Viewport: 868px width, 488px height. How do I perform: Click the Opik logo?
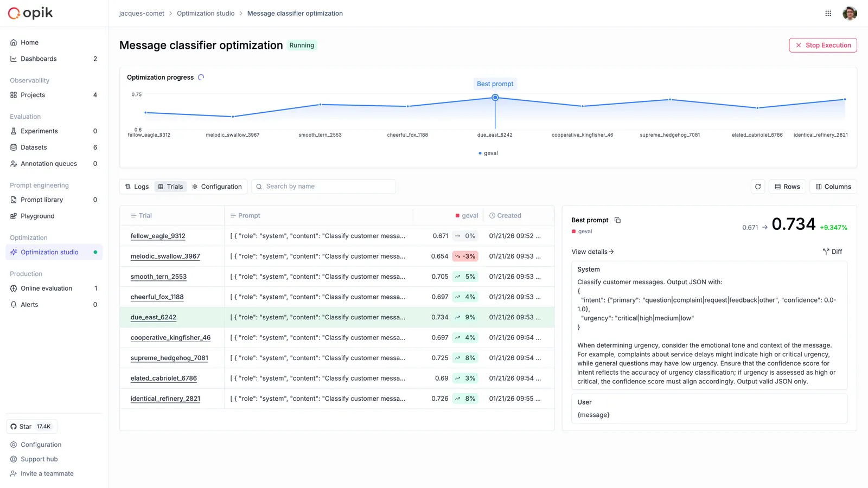click(30, 13)
